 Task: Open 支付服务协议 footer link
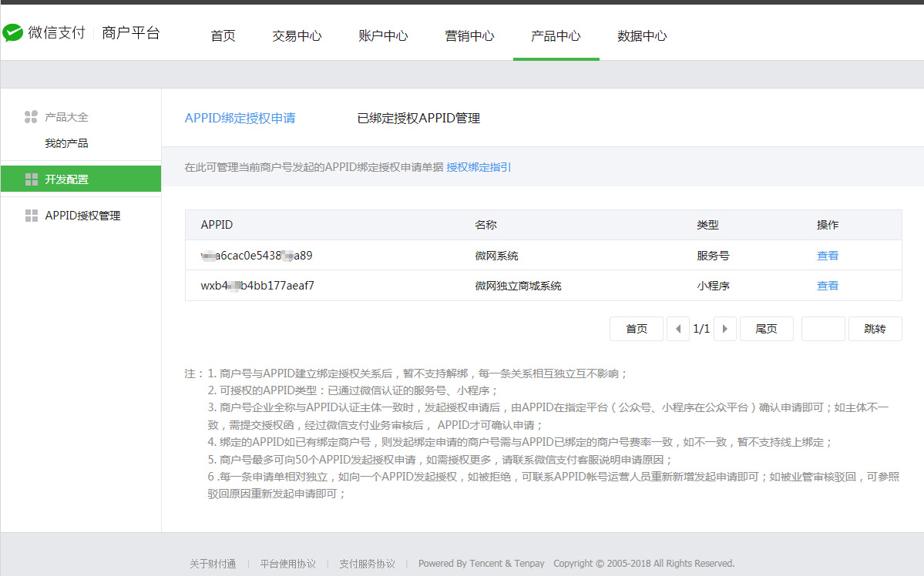[367, 564]
